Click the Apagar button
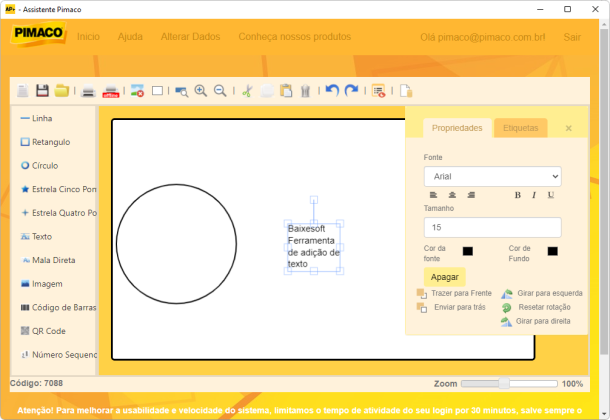 pos(445,277)
